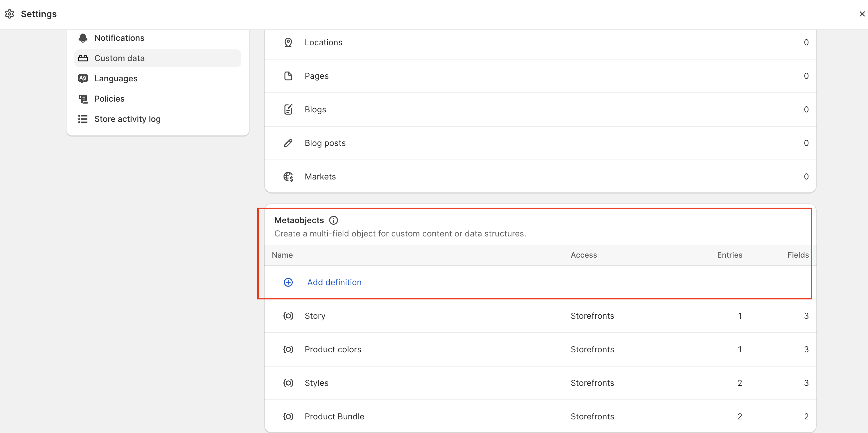This screenshot has width=868, height=433.
Task: Click the Settings gear icon
Action: (10, 14)
